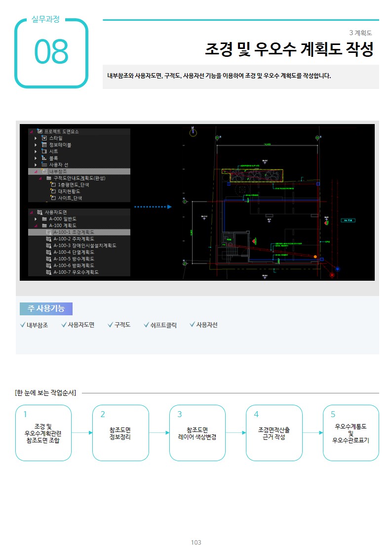Image resolution: width=392 pixels, height=555 pixels.
Task: Click the 구적도 feature checkmark item
Action: coord(119,325)
